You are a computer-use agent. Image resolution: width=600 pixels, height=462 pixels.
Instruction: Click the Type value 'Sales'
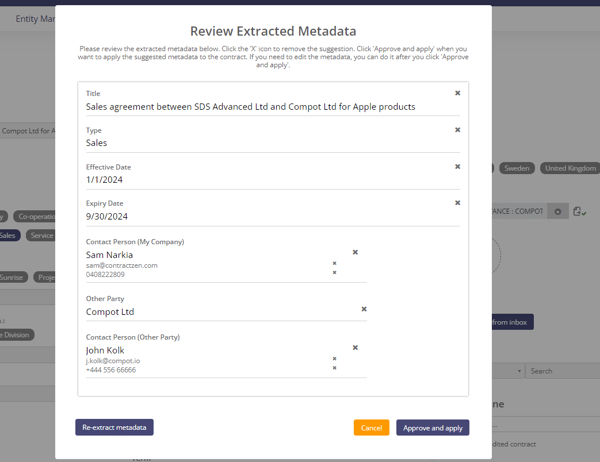(96, 143)
